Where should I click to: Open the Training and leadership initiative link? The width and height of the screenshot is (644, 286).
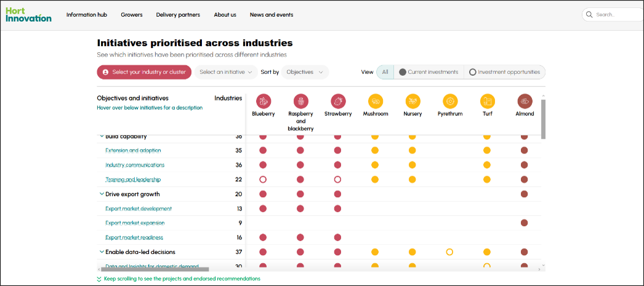[x=132, y=179]
